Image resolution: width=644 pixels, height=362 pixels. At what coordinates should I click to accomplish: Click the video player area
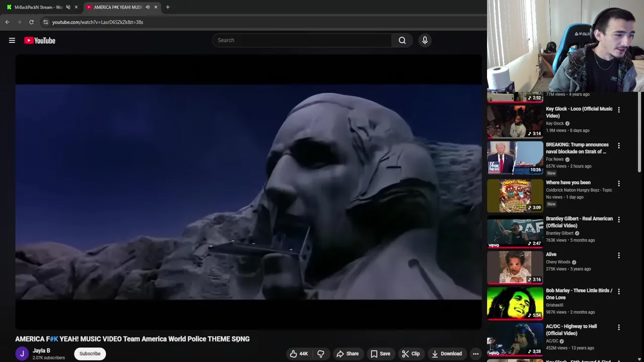coord(249,192)
